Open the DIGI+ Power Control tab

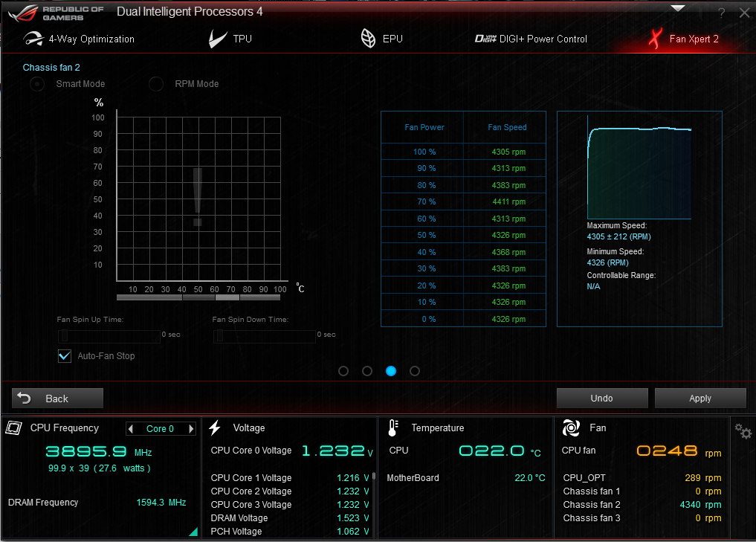click(x=531, y=39)
